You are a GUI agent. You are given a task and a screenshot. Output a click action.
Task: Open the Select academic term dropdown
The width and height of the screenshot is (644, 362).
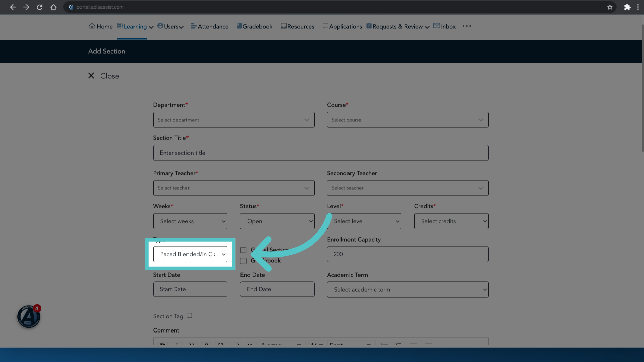coord(408,290)
